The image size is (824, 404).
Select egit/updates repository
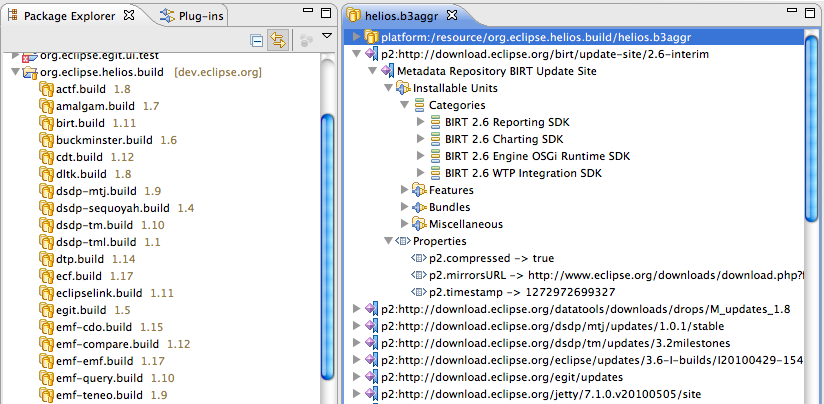502,377
